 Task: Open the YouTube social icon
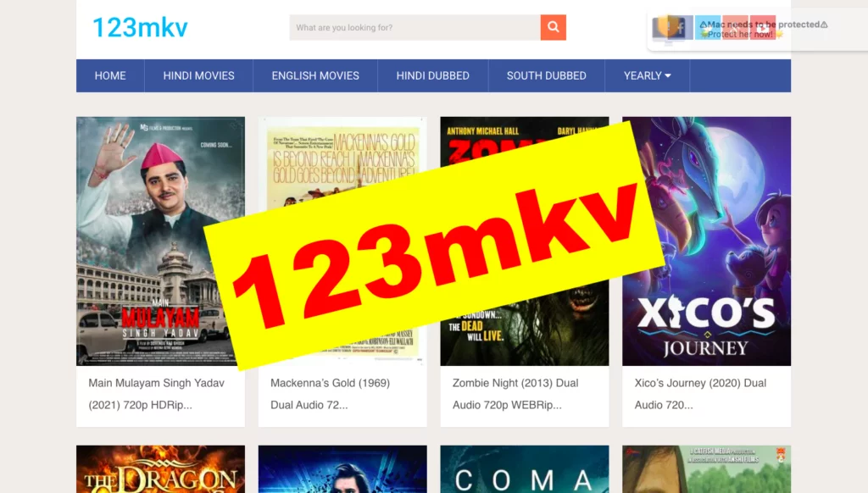763,27
